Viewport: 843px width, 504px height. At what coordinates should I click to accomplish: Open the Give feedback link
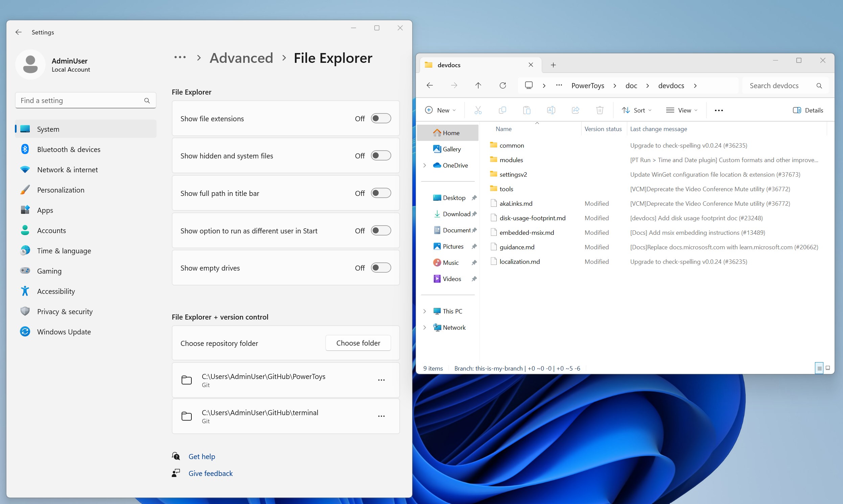[210, 473]
